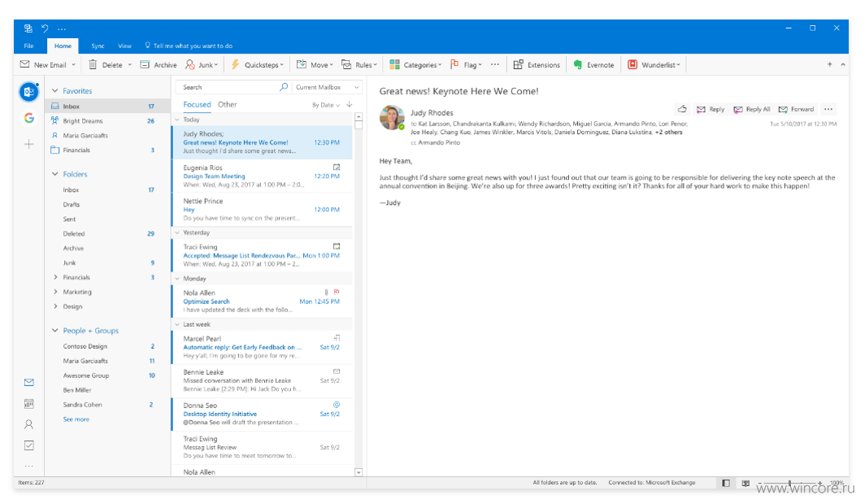Image resolution: width=865 pixels, height=504 pixels.
Task: Open People view in sidebar
Action: (28, 424)
